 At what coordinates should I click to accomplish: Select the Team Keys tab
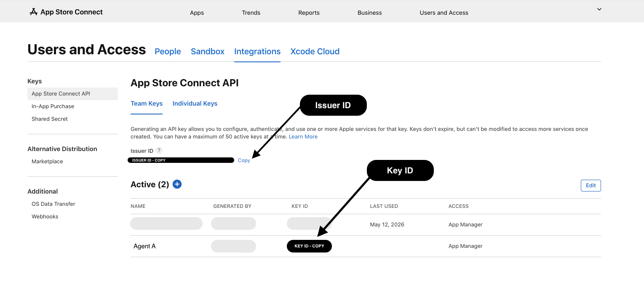147,104
